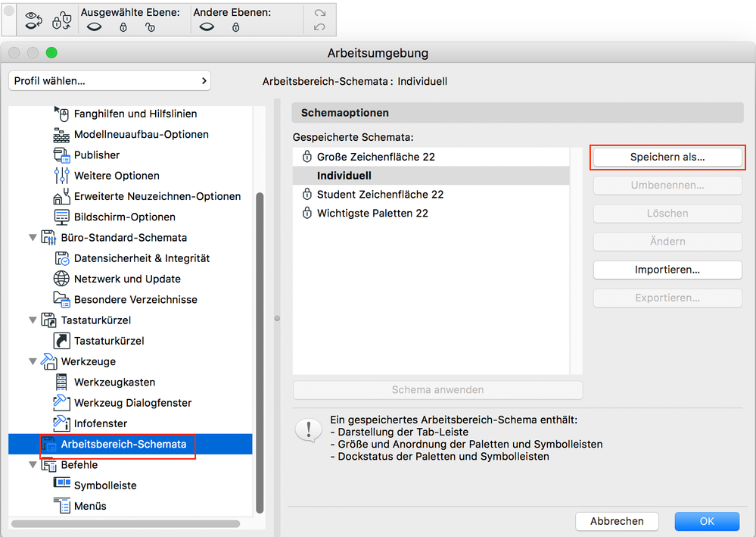Click the Schemaoptionen panel header
756x537 pixels.
(x=518, y=112)
